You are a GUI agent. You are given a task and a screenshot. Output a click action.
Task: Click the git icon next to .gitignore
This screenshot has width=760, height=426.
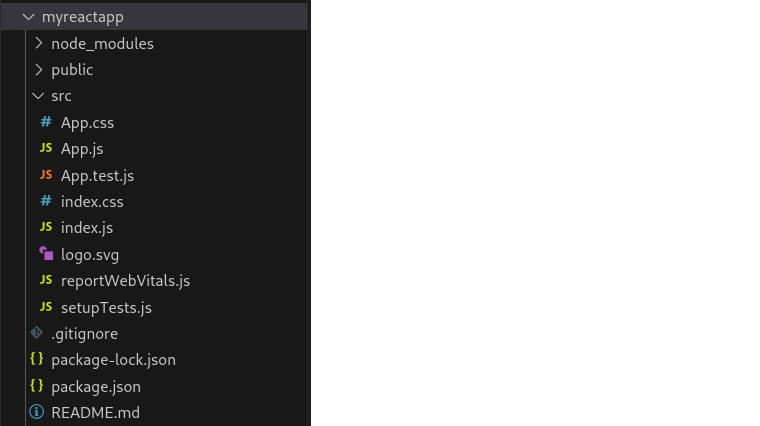pos(37,333)
